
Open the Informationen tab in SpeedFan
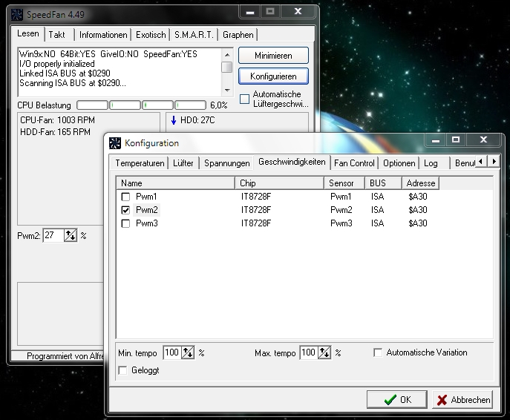click(103, 35)
